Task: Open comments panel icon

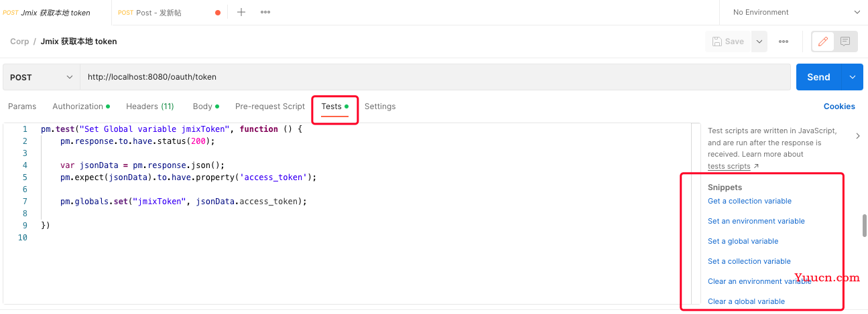Action: pyautogui.click(x=845, y=42)
